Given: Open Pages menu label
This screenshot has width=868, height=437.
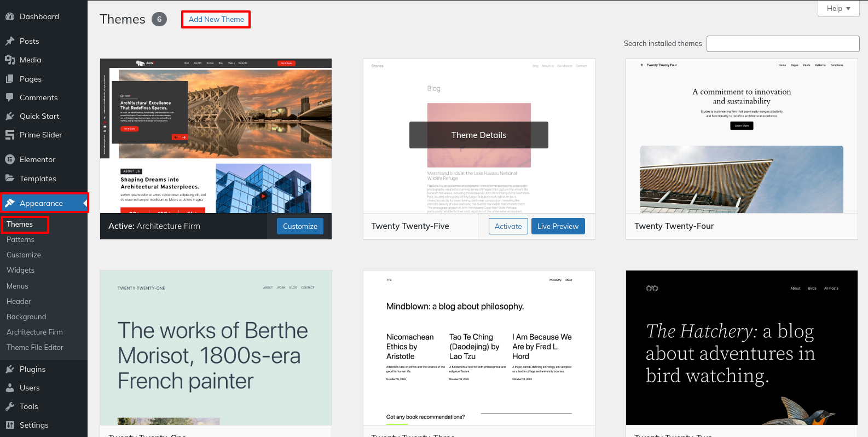Looking at the screenshot, I should click(31, 79).
